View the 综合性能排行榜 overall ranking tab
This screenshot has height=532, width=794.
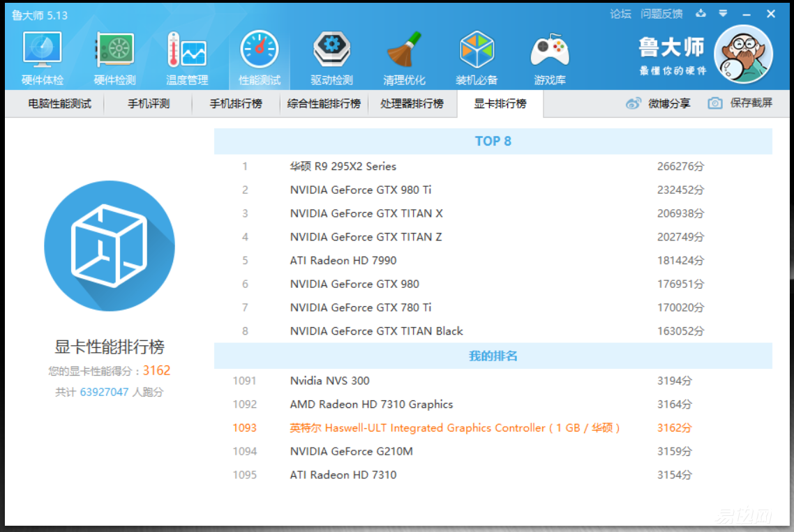pos(323,103)
